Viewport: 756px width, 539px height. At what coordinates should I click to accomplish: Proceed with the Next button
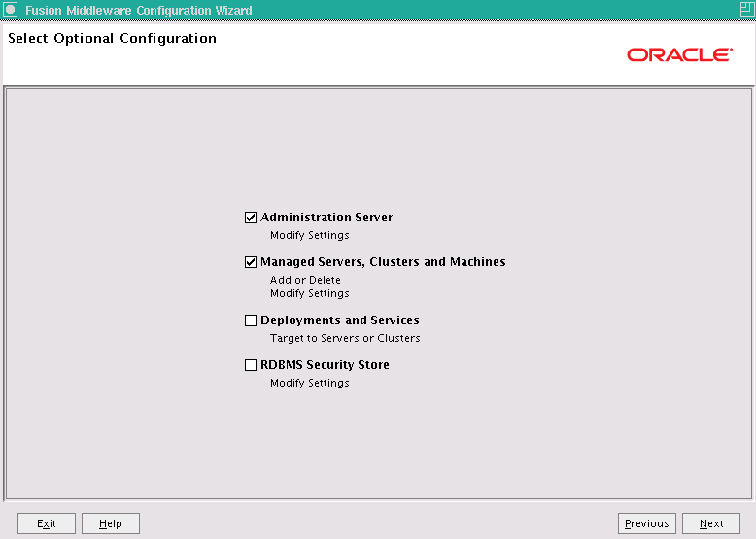tap(710, 523)
